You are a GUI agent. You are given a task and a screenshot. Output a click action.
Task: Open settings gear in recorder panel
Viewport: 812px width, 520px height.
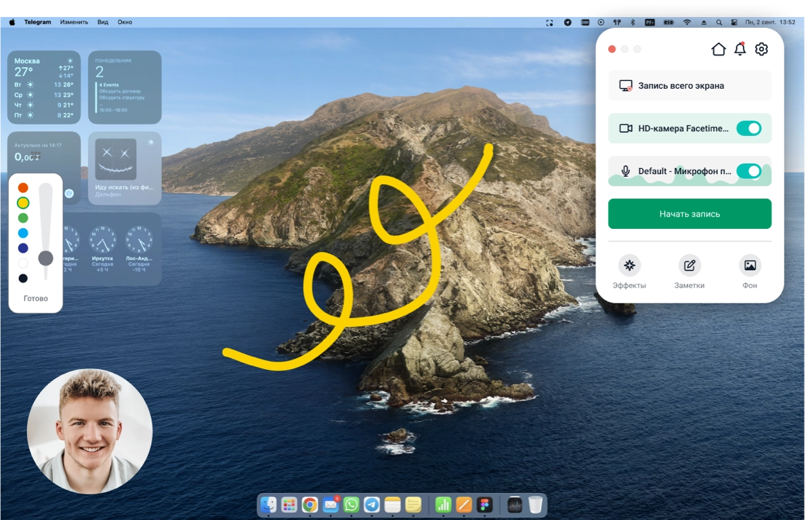(761, 49)
